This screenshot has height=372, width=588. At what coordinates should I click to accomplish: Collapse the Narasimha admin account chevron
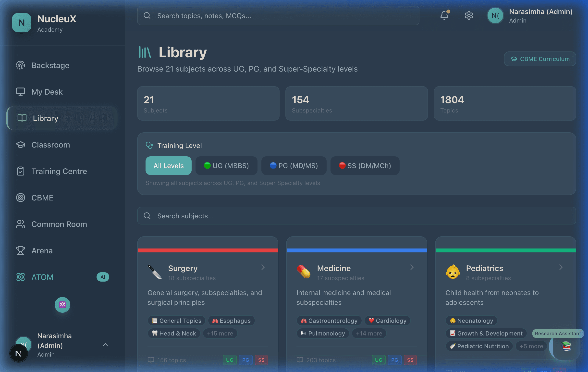tap(105, 345)
